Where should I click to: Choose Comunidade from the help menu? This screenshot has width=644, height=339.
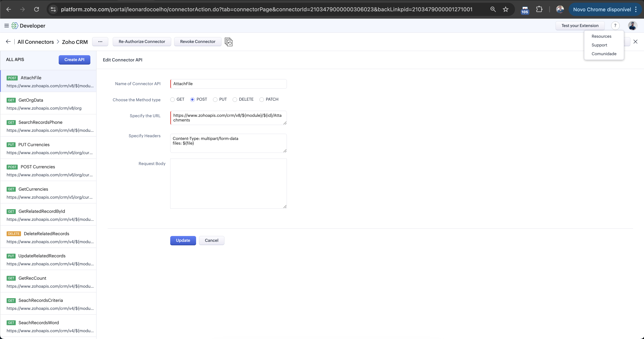604,54
